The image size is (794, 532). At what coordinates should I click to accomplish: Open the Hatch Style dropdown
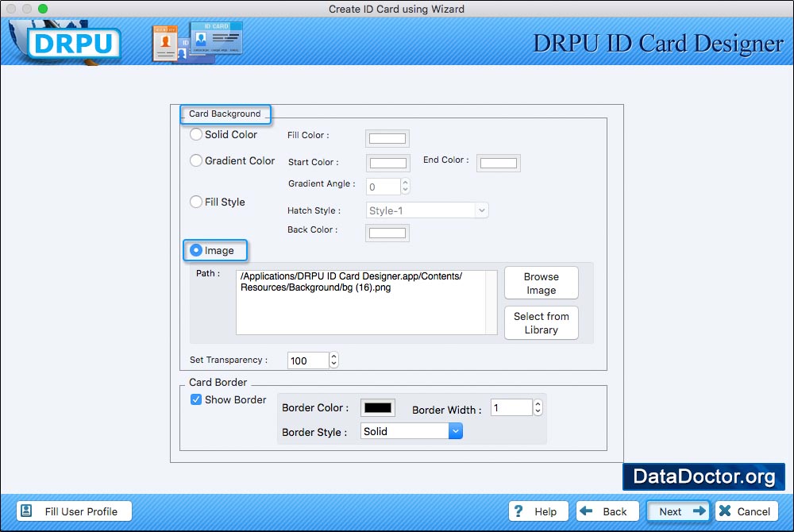(427, 210)
